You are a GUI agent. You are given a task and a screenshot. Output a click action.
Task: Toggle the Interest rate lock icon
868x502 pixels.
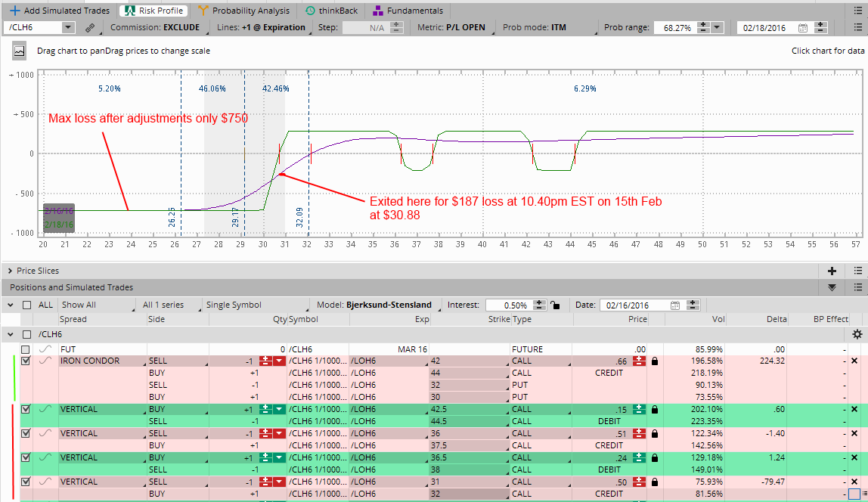coord(555,305)
